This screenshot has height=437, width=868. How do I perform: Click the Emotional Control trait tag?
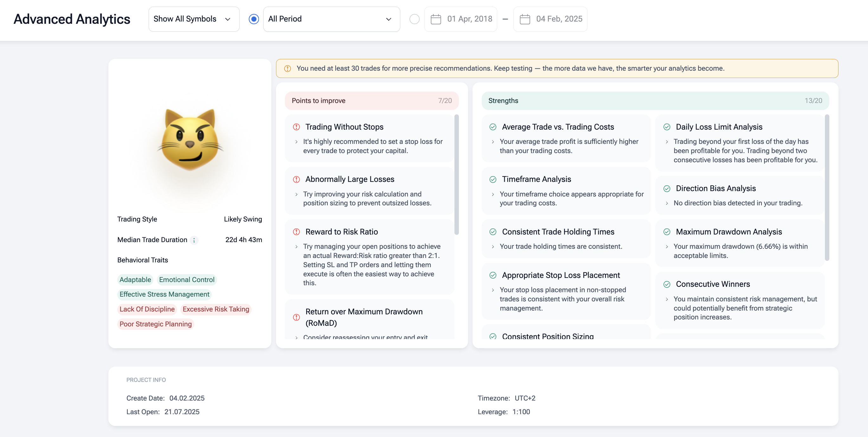click(x=186, y=280)
